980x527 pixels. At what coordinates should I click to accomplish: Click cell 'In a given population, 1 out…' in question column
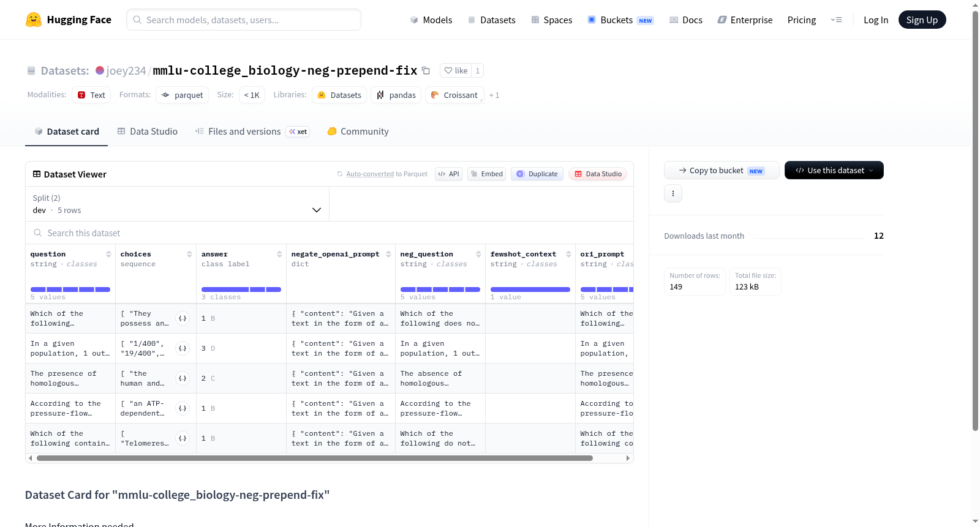(x=70, y=348)
